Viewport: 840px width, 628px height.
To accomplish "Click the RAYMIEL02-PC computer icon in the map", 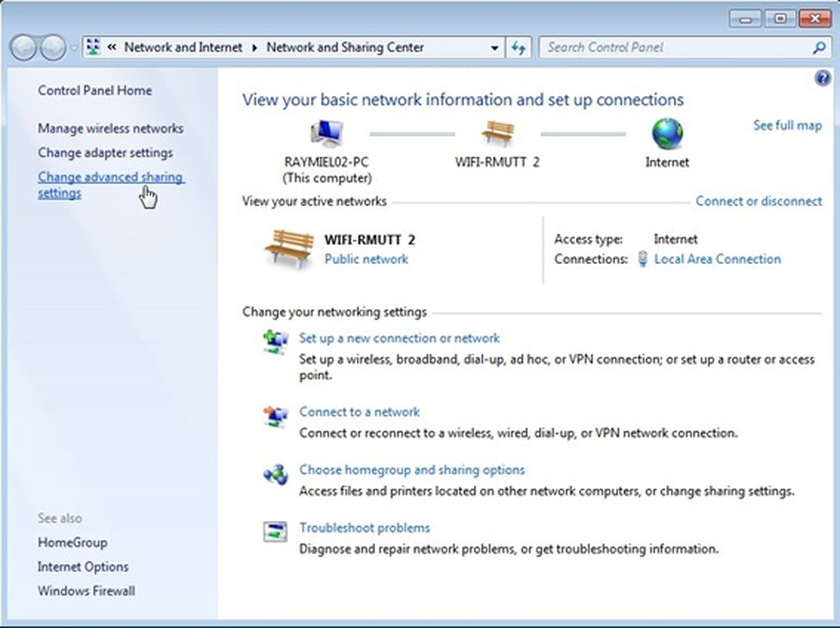I will point(326,134).
